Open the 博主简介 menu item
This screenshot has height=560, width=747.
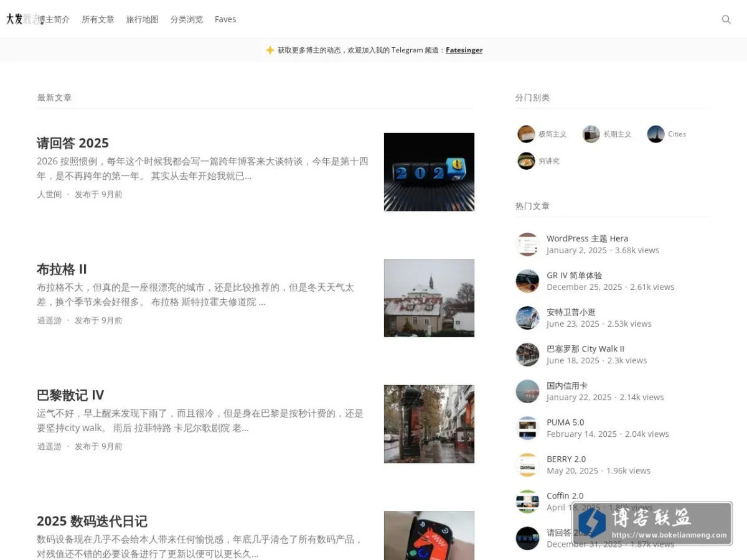pyautogui.click(x=54, y=19)
